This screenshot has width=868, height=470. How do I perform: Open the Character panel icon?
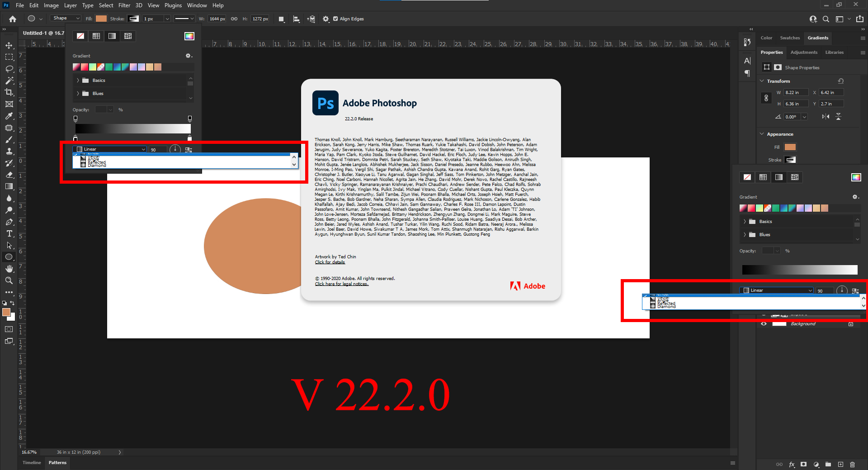point(747,61)
